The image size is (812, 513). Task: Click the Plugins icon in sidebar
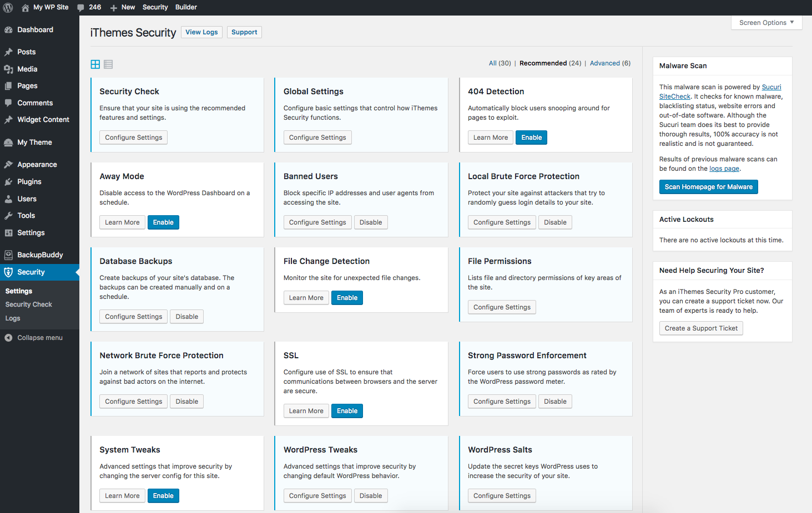8,182
